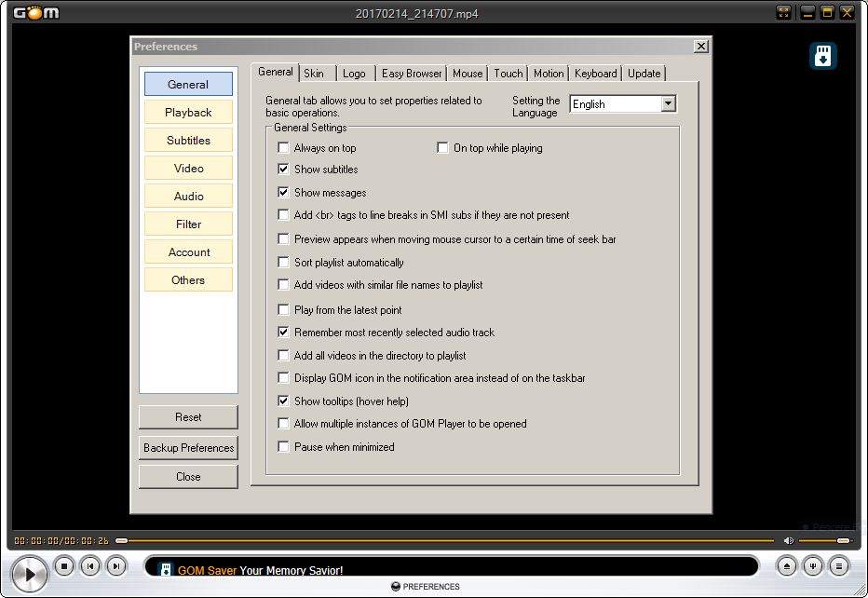
Task: Click Backup Preferences button
Action: point(188,447)
